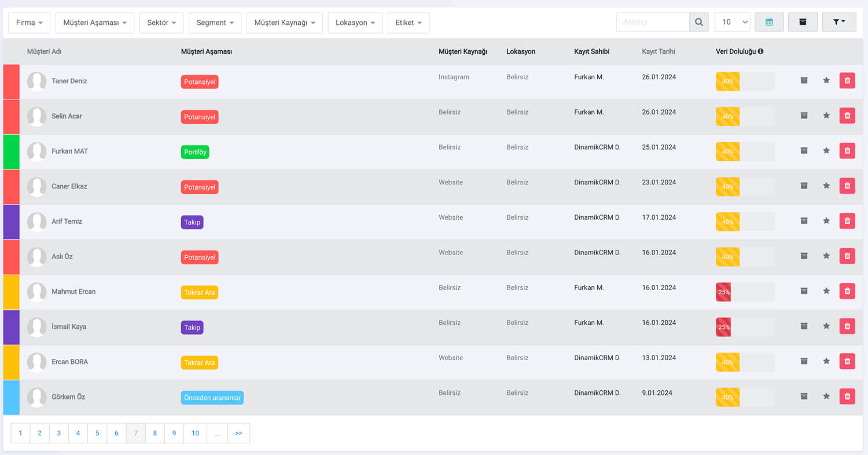Star the Furkan MAT customer

pyautogui.click(x=826, y=150)
